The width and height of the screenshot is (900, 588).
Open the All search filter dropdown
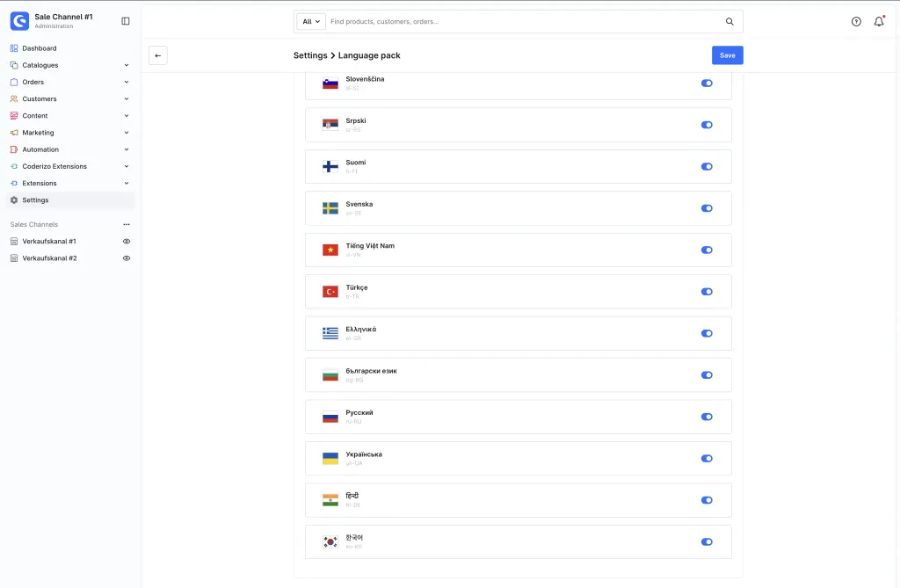[311, 22]
